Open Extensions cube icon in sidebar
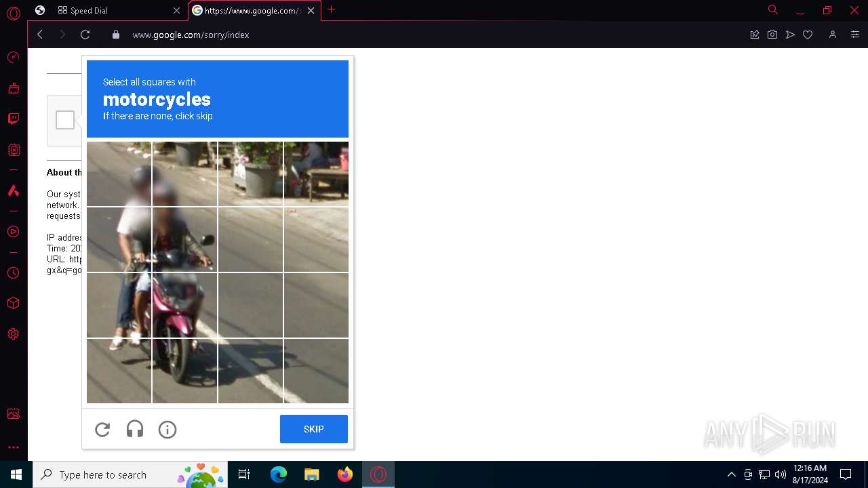 13,303
